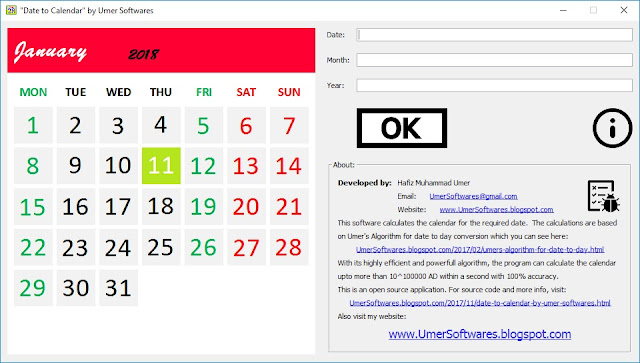
Task: Click the SUN column header
Action: coord(289,92)
